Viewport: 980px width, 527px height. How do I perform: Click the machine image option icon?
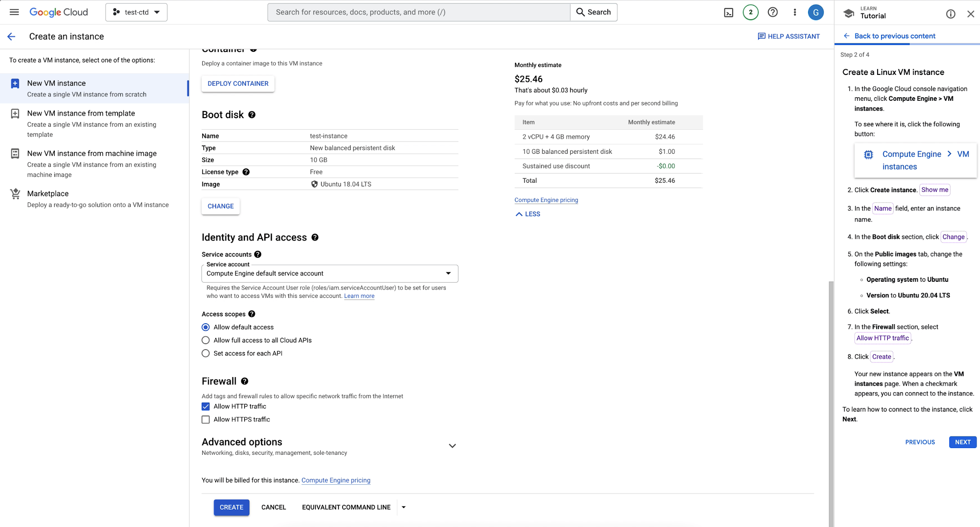(15, 154)
